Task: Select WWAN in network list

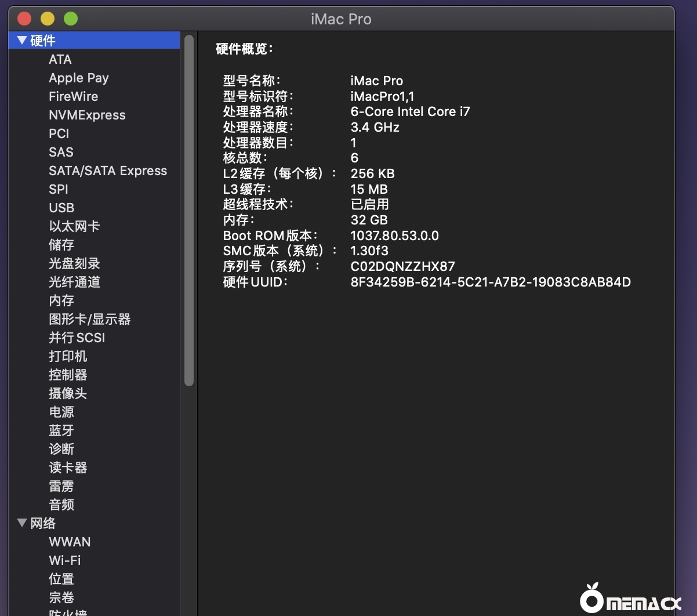Action: click(70, 542)
